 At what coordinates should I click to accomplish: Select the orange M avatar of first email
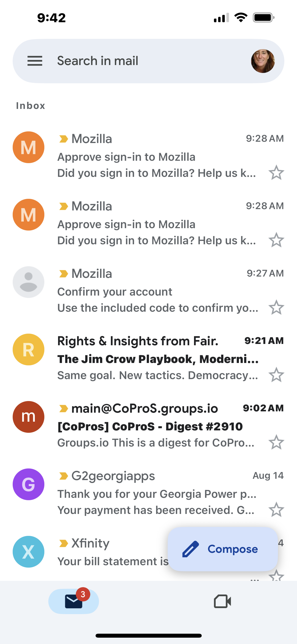tap(29, 147)
